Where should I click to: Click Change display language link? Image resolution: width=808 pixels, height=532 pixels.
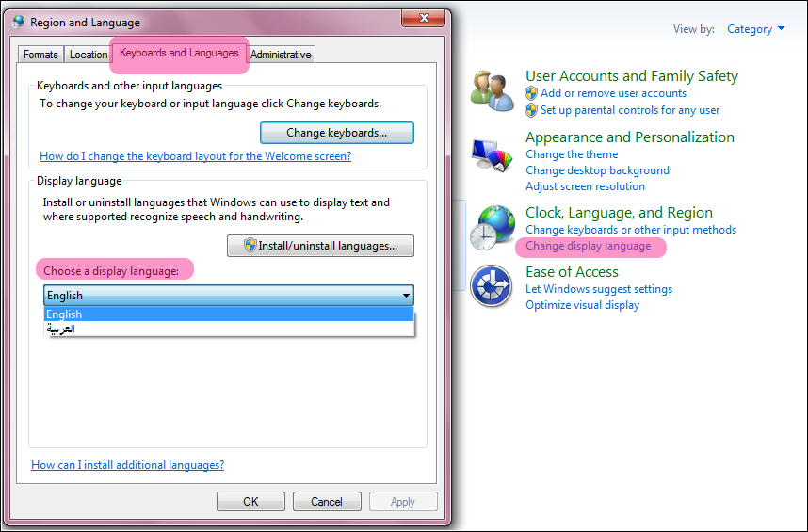588,246
